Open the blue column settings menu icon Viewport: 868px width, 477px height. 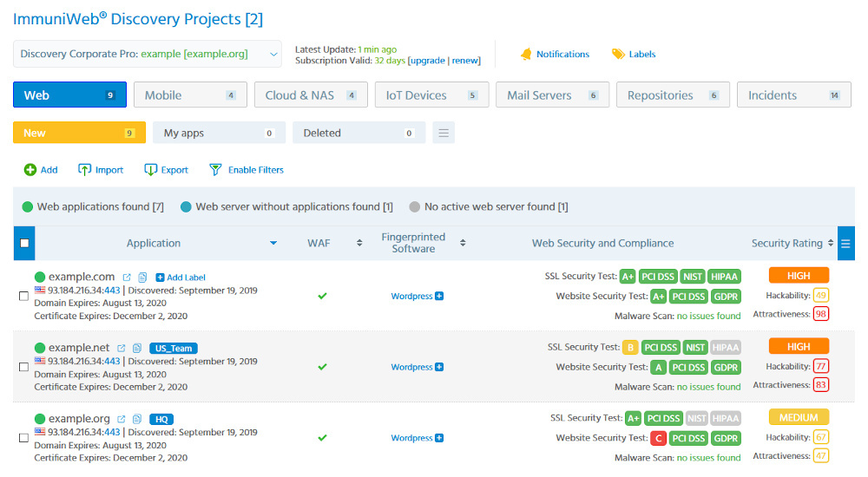tap(845, 244)
